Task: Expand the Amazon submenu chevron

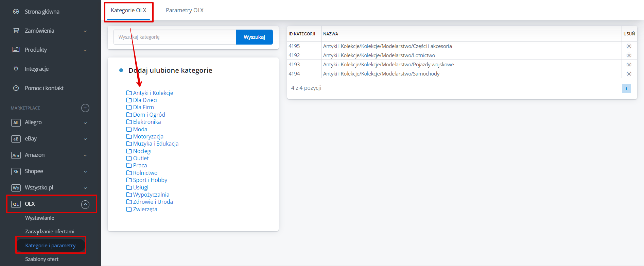Action: [85, 155]
